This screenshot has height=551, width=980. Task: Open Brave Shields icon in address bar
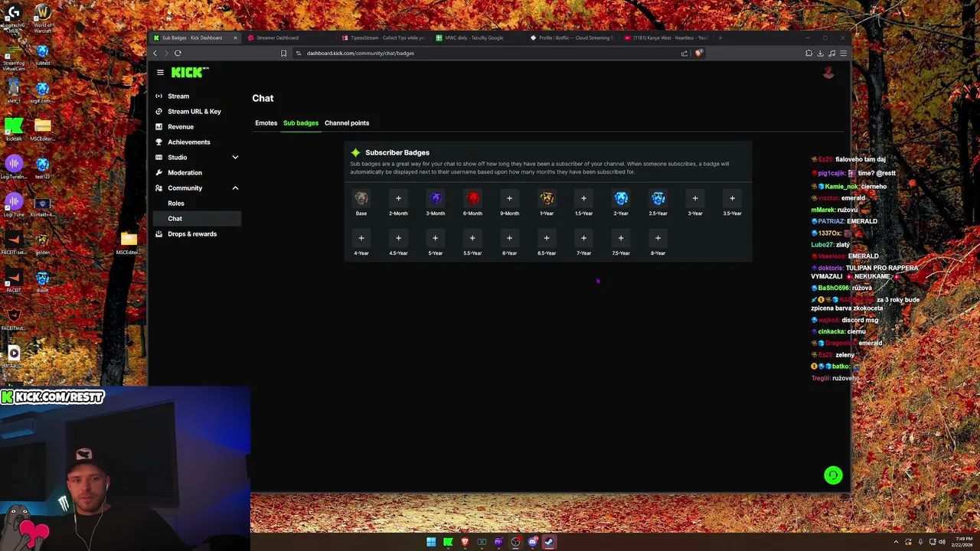[x=698, y=53]
